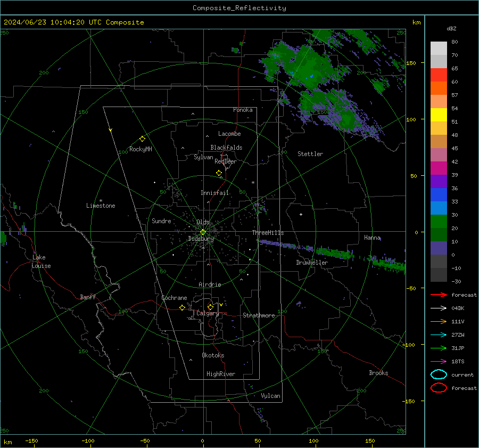Click the Stettler label on the map
Viewport: 479px width, 448px height.
pyautogui.click(x=310, y=154)
